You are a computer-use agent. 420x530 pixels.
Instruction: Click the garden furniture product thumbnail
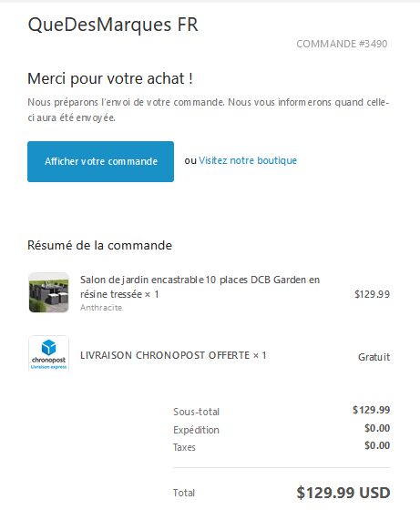click(x=48, y=292)
